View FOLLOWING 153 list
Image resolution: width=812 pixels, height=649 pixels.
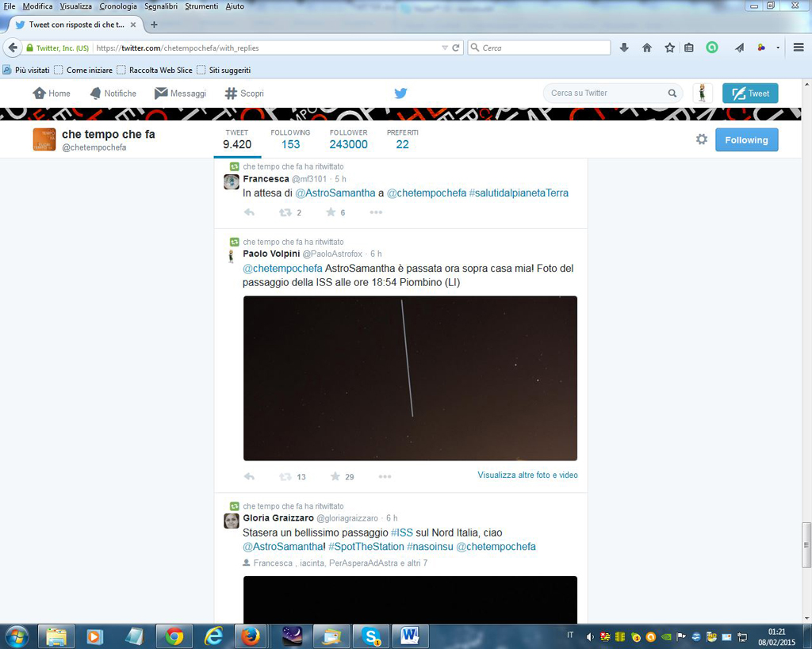click(290, 139)
